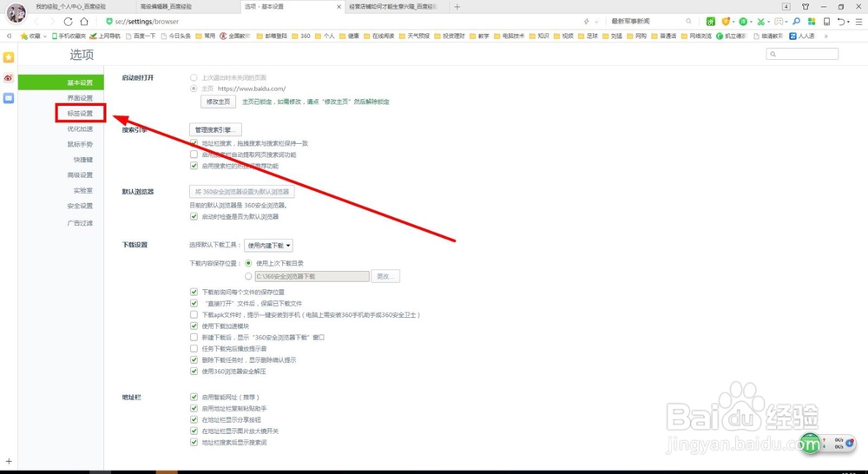Open 使用内建下载 download tool dropdown
Viewport: 868px width, 474px height.
click(x=268, y=246)
